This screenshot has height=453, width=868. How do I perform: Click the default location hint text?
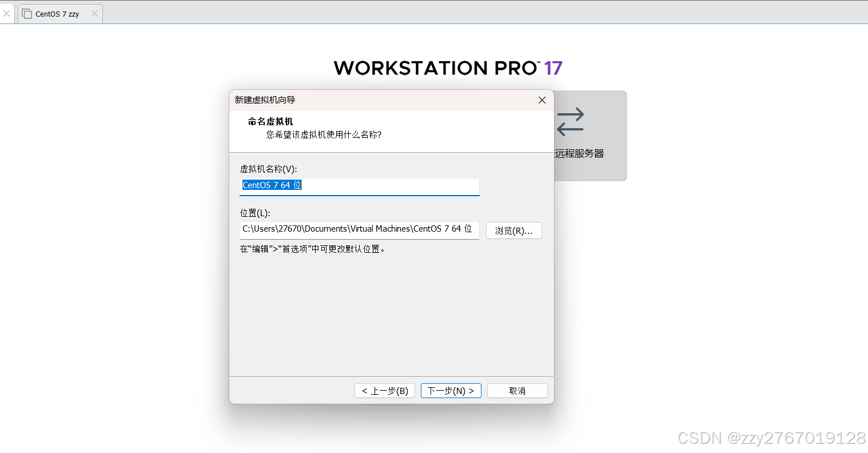point(313,249)
